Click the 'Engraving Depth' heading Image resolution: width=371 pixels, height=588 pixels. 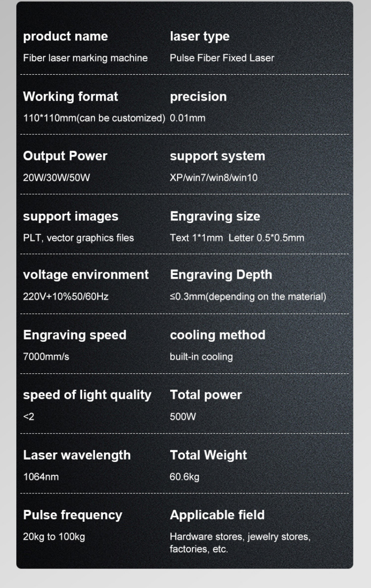(221, 275)
